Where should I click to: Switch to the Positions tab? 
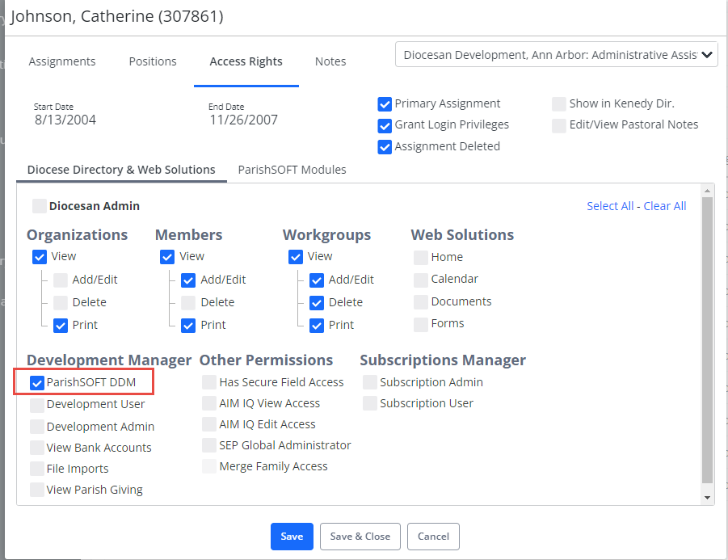(x=153, y=61)
